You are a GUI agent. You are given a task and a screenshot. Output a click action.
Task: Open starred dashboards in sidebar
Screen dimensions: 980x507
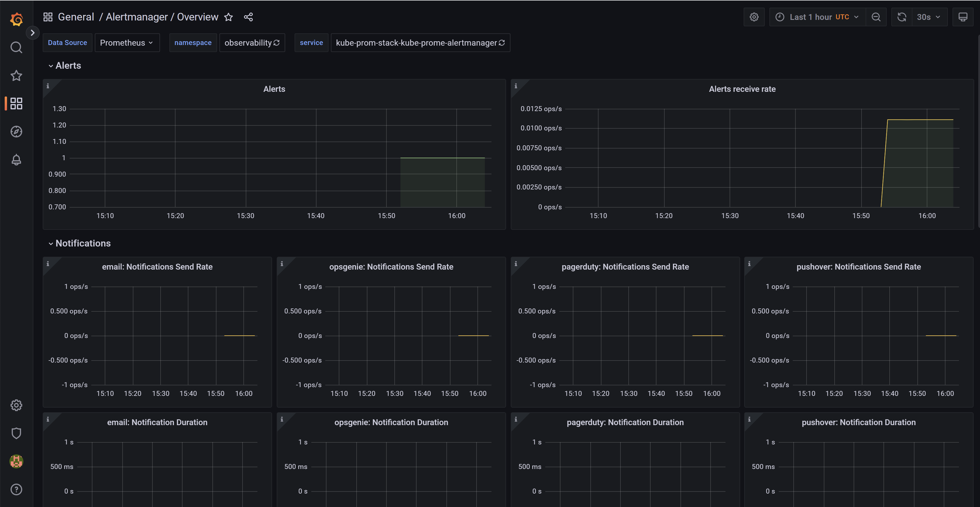point(16,75)
